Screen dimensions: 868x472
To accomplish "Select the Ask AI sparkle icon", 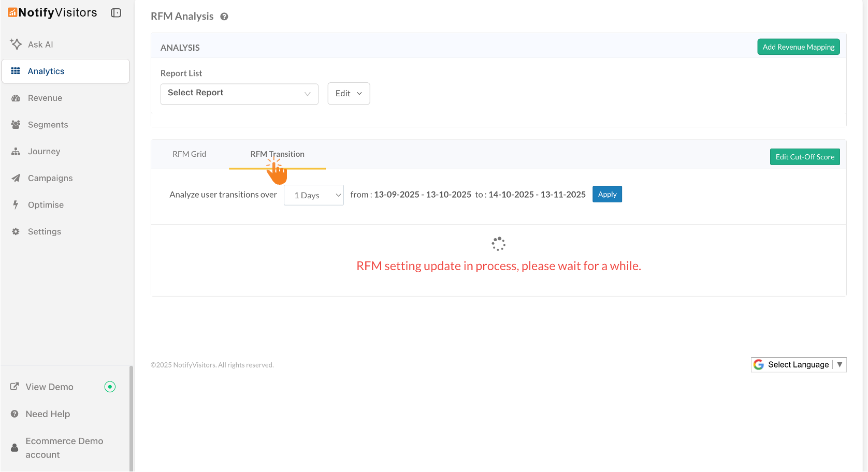I will tap(16, 44).
